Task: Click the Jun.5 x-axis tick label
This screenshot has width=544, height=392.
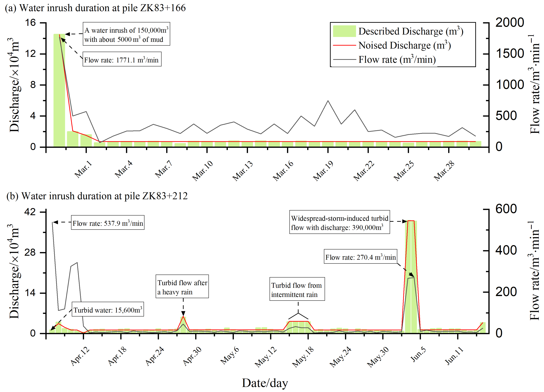Action: [418, 354]
